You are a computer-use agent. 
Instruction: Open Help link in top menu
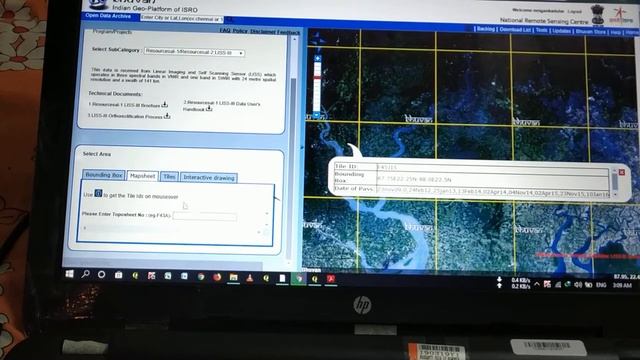(x=616, y=32)
